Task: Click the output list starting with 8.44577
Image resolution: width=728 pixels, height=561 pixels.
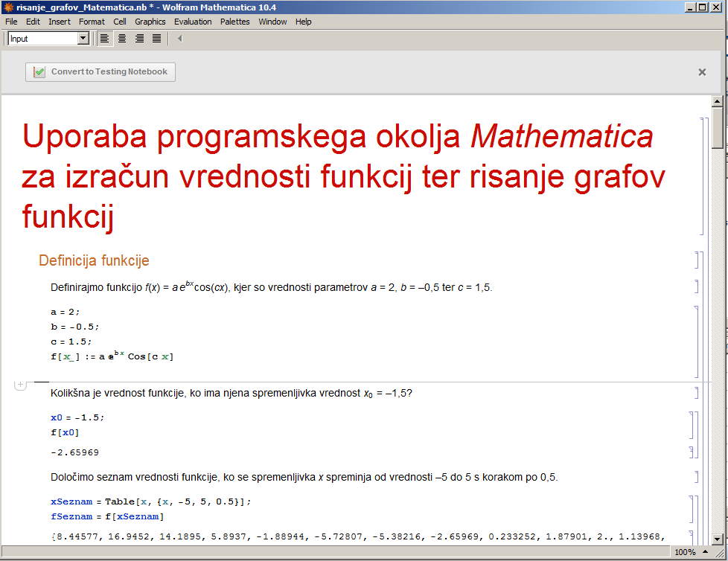Action: [x=358, y=537]
